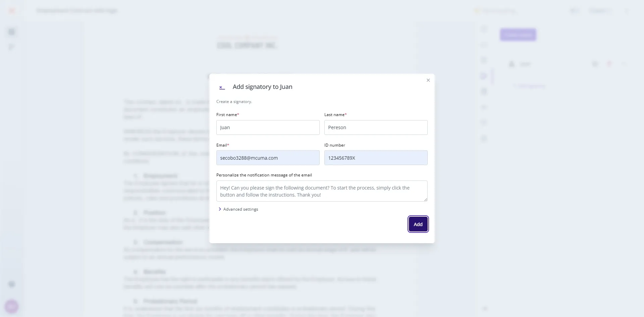This screenshot has width=644, height=317.
Task: Select the highlighted purple icon in right vertical toolbar
Action: (484, 76)
